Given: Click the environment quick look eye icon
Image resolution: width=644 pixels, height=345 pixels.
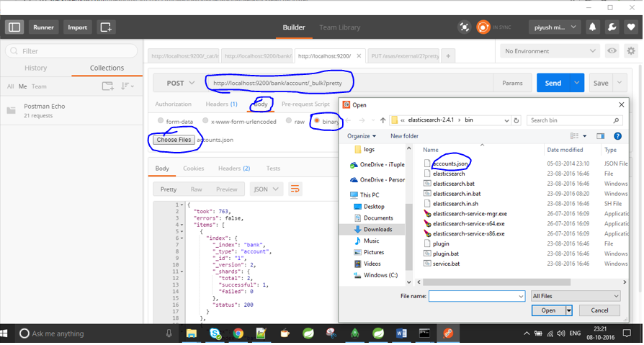Looking at the screenshot, I should 612,51.
